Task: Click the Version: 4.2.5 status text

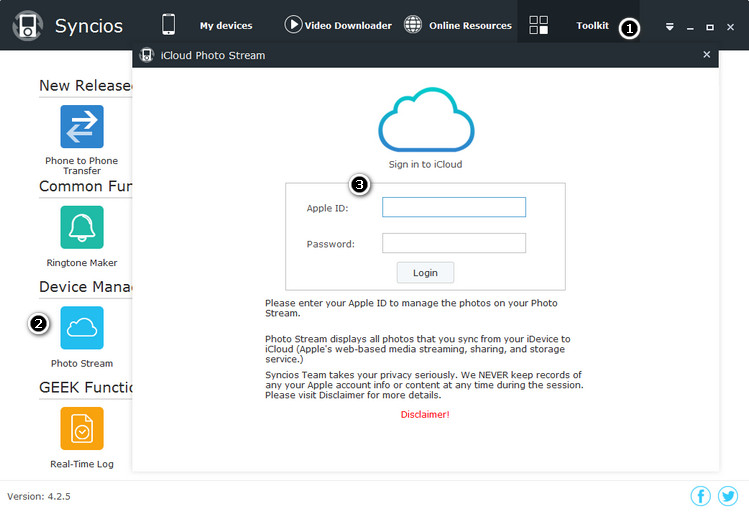Action: [39, 496]
